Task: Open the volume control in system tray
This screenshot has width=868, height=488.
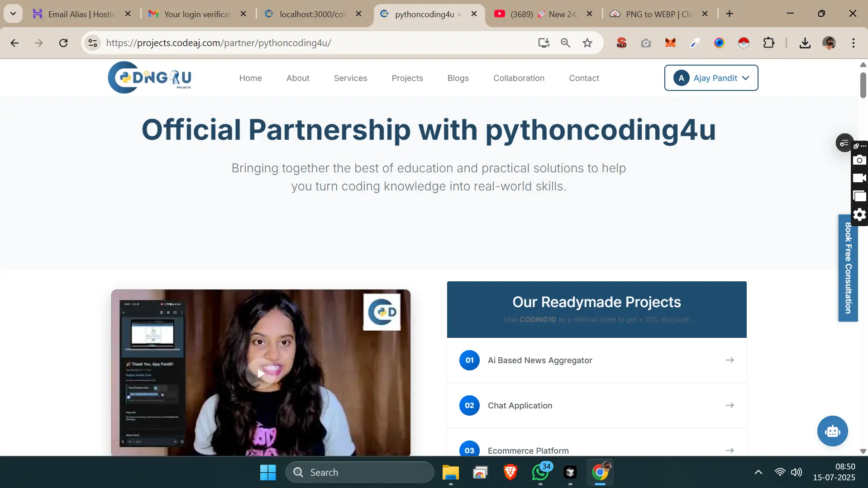Action: click(796, 472)
